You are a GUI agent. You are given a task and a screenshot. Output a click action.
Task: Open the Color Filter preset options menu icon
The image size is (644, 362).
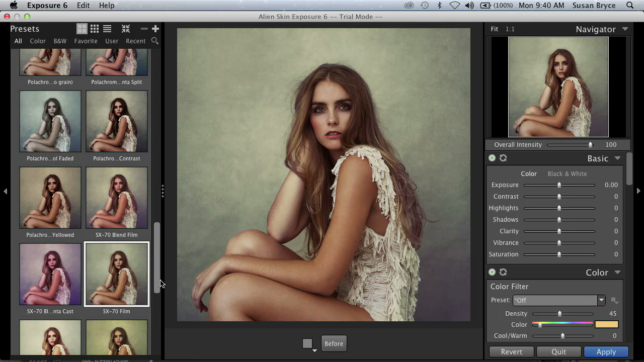(x=614, y=300)
